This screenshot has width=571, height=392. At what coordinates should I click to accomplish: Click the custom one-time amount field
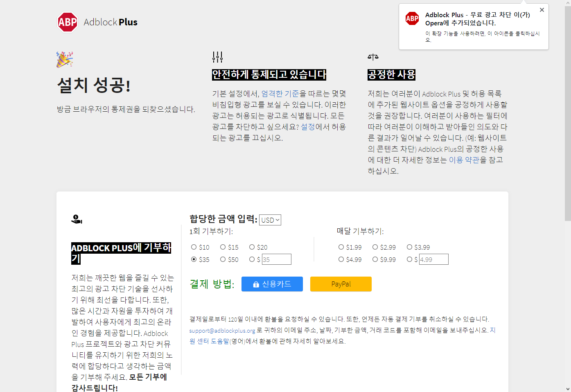tap(276, 259)
